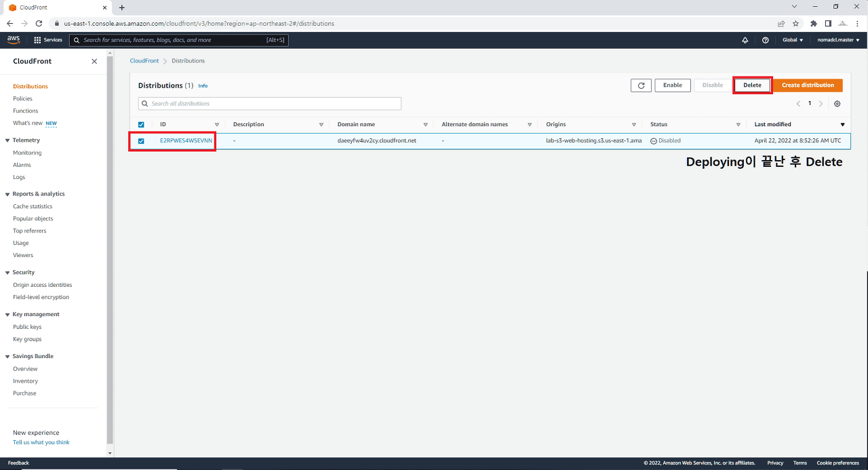Toggle the select-all distributions checkbox
Image resolution: width=868 pixels, height=470 pixels.
[x=141, y=125]
